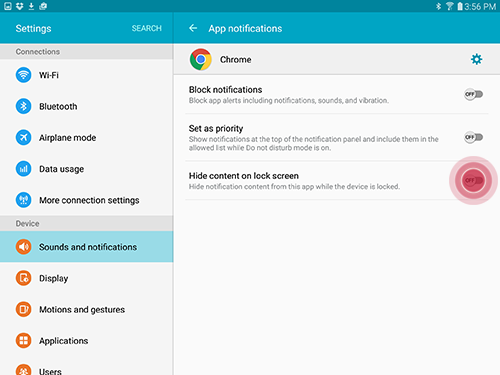This screenshot has height=375, width=500.
Task: Tap the first status bar notification icon
Action: 8,6
